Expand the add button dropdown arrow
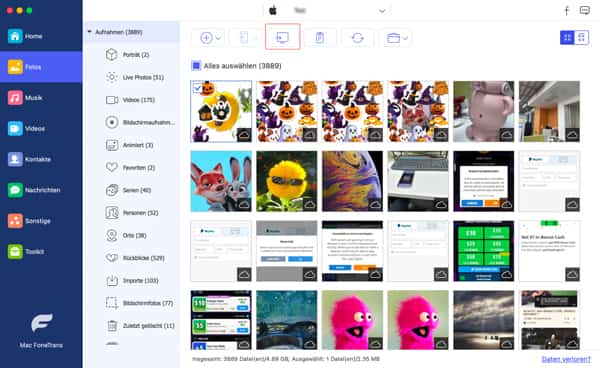The image size is (600, 368). pyautogui.click(x=218, y=38)
